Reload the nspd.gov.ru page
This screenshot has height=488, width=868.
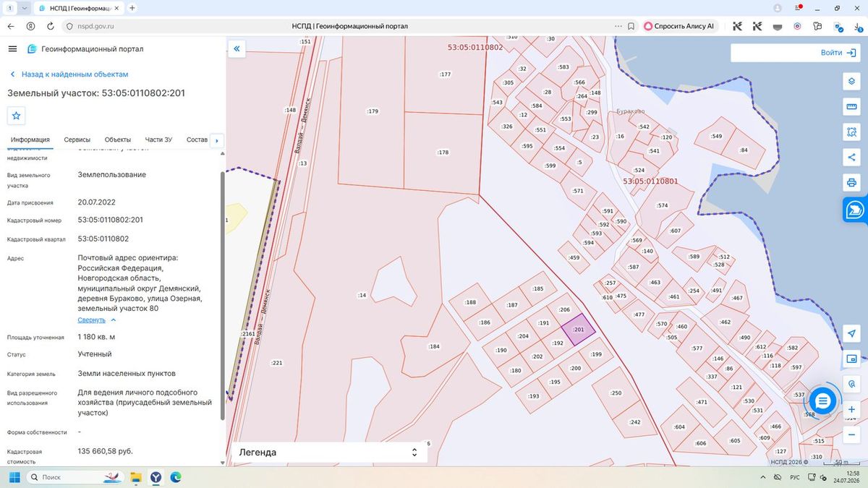(x=50, y=26)
